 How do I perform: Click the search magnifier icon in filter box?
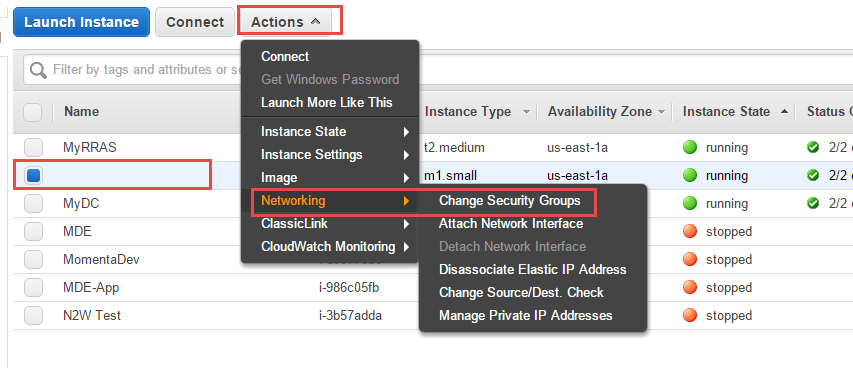pyautogui.click(x=38, y=70)
